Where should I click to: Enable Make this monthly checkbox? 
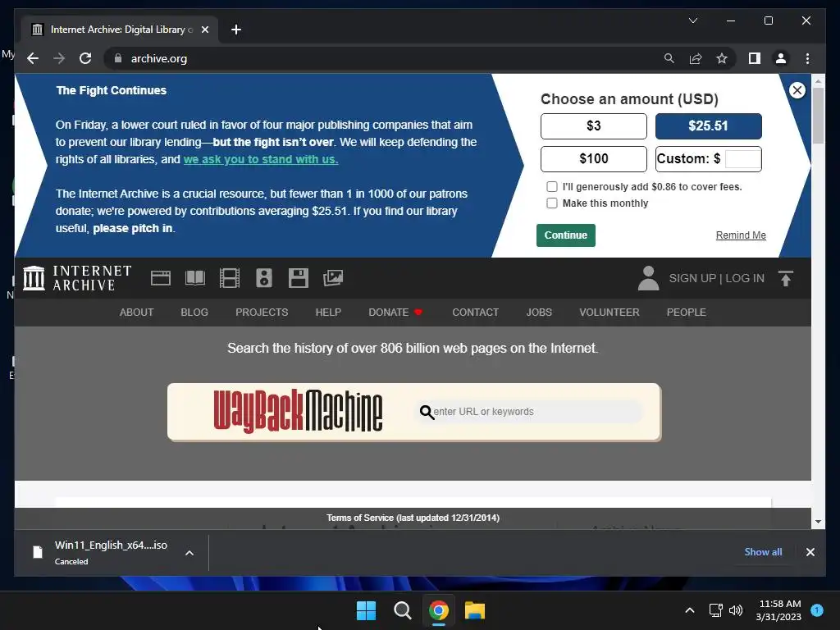[552, 203]
